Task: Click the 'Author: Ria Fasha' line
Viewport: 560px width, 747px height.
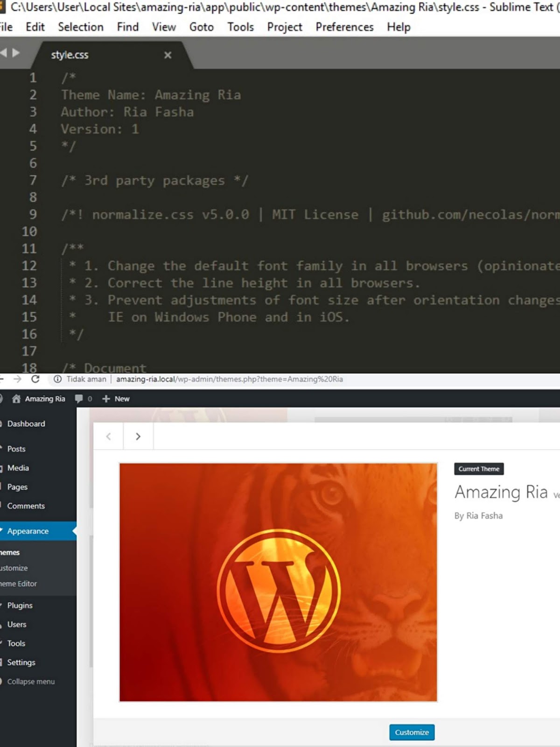Action: click(127, 112)
